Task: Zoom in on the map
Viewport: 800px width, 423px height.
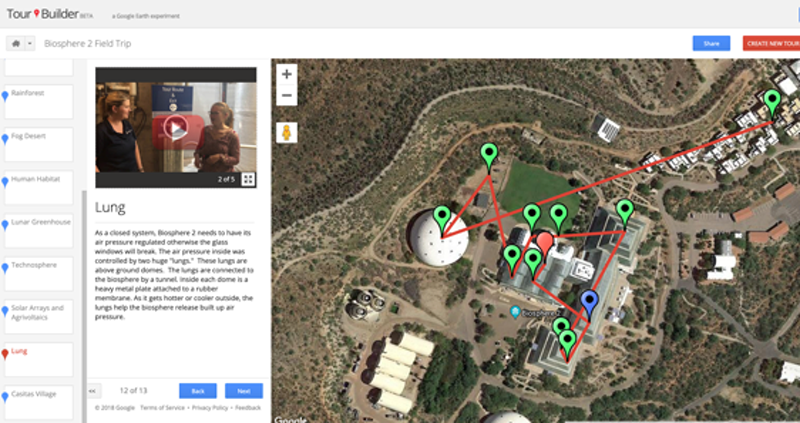Action: click(287, 74)
